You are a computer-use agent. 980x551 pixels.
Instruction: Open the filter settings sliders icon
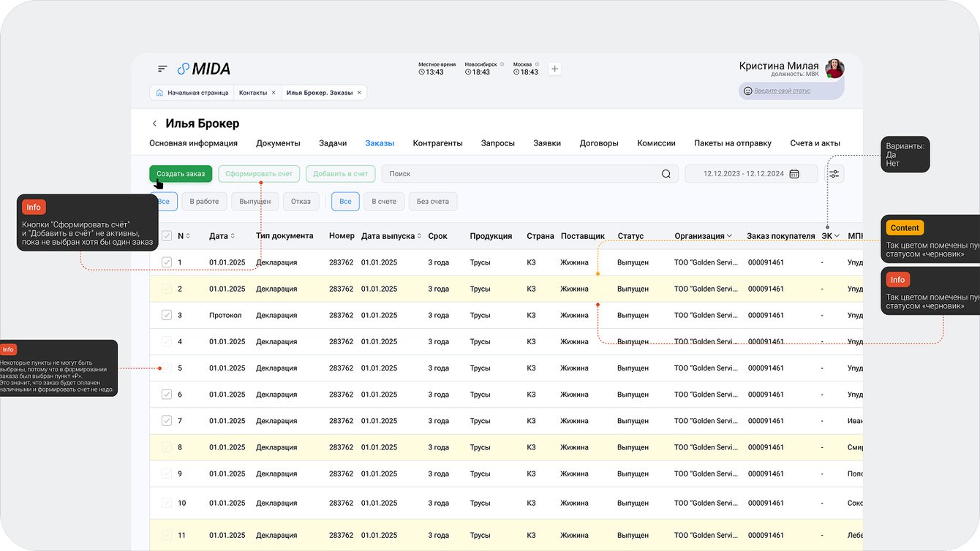[x=834, y=174]
